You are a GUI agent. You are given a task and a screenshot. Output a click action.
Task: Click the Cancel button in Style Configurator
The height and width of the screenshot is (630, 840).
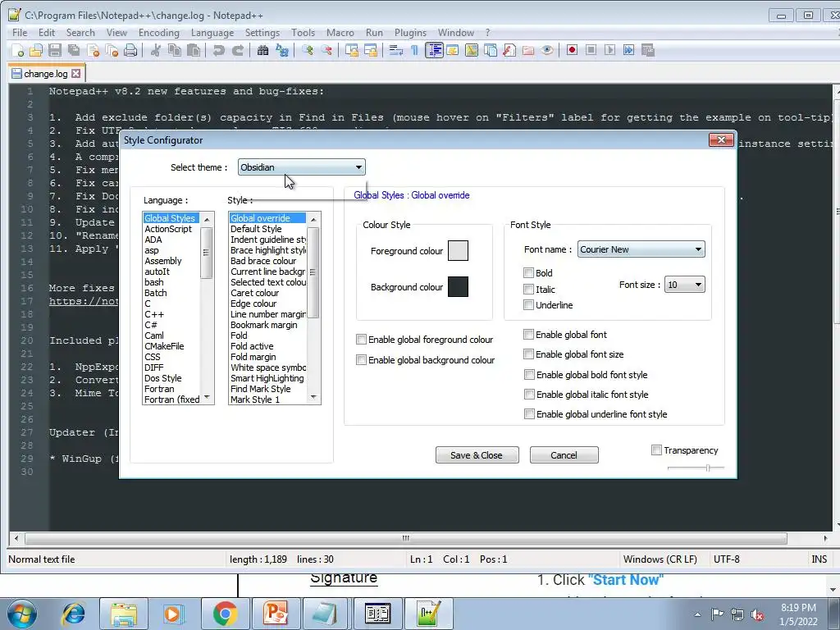pyautogui.click(x=564, y=454)
